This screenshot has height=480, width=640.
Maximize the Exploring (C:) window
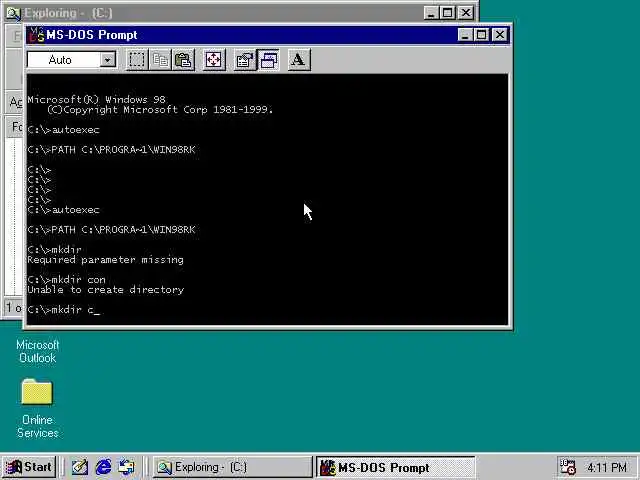[448, 13]
